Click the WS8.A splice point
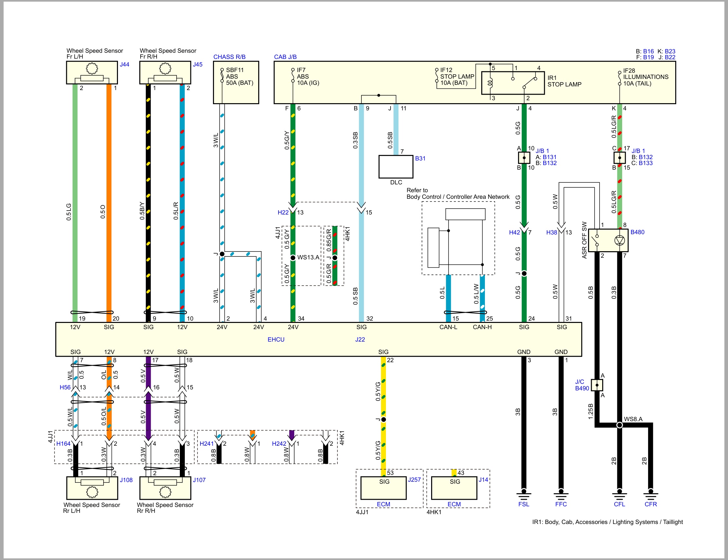Viewport: 728px width, 560px height. (619, 425)
